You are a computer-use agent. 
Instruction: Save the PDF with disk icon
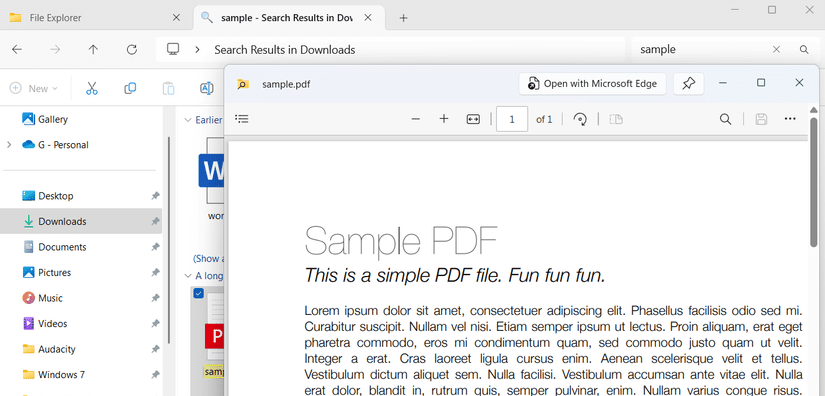pos(761,119)
